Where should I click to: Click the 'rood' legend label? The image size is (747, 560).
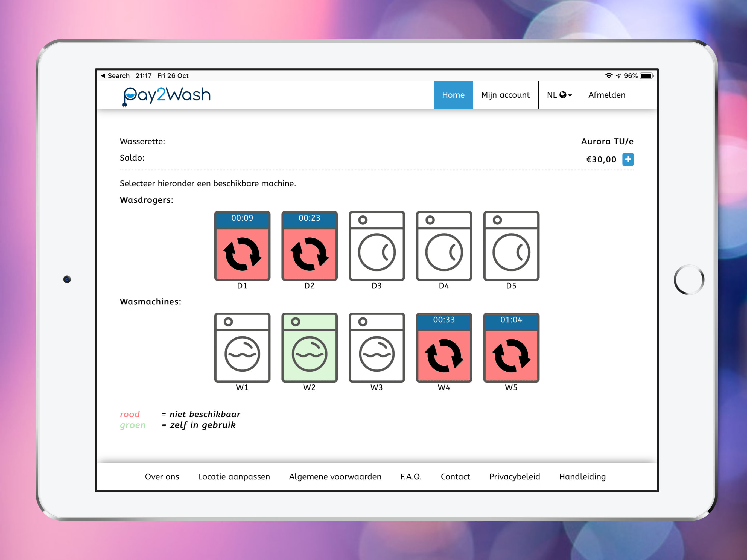[130, 414]
